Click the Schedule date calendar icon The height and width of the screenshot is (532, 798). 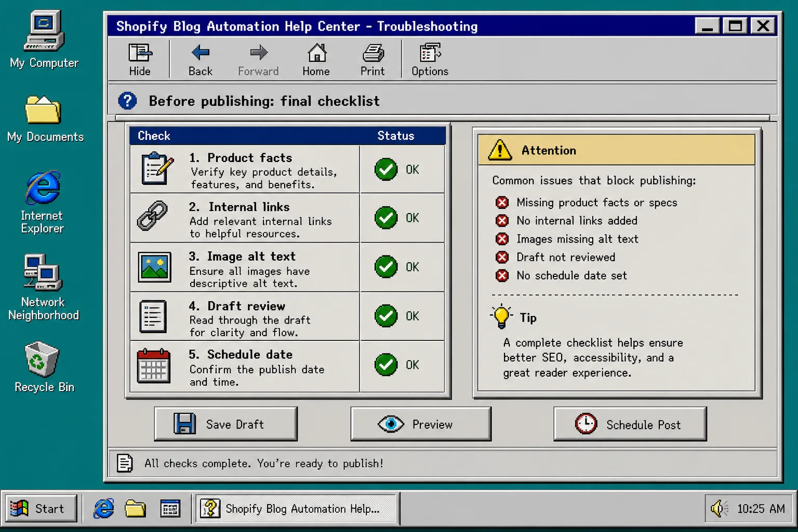pyautogui.click(x=153, y=365)
